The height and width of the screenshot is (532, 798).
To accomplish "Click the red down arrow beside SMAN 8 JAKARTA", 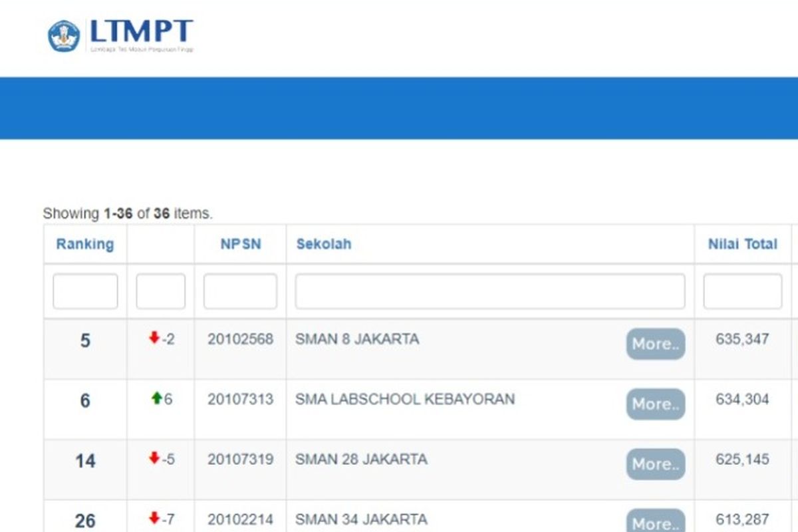I will coord(154,338).
